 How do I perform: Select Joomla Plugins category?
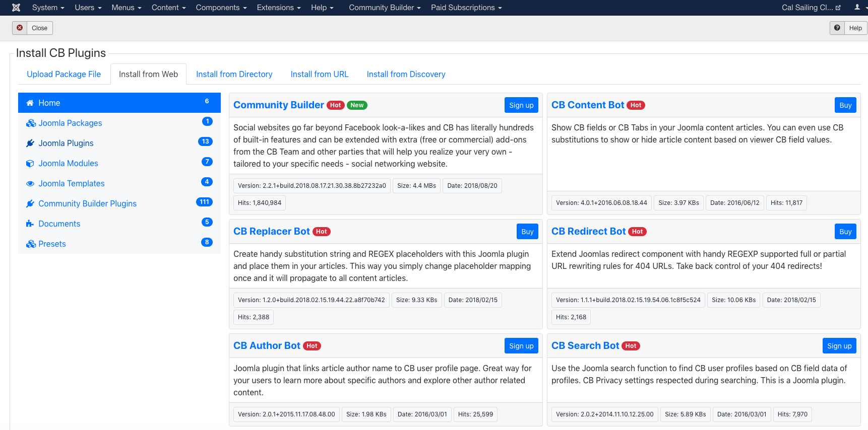coord(119,143)
